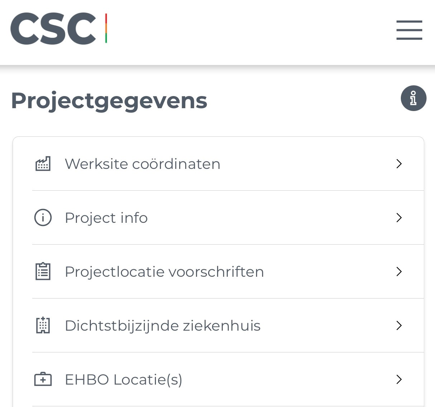Image resolution: width=435 pixels, height=407 pixels.
Task: Click the CSC logo
Action: [59, 29]
